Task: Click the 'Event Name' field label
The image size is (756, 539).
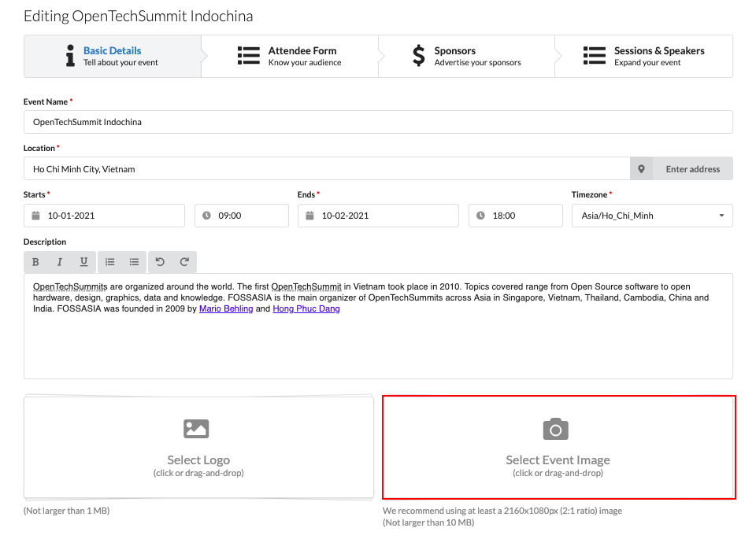Action: pyautogui.click(x=46, y=102)
